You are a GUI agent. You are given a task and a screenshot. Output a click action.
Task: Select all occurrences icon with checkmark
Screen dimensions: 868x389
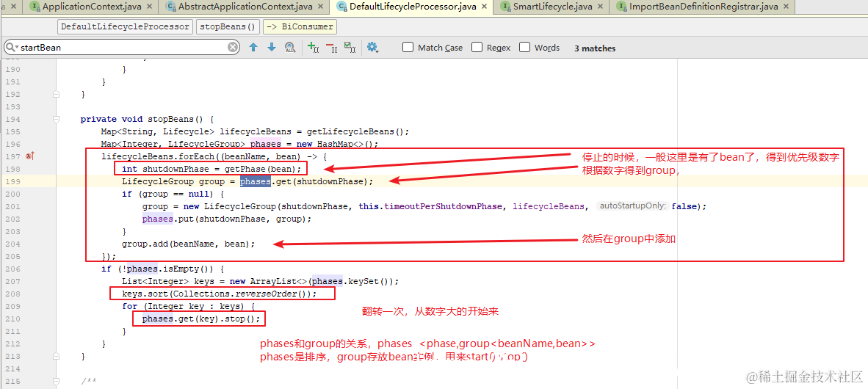350,48
